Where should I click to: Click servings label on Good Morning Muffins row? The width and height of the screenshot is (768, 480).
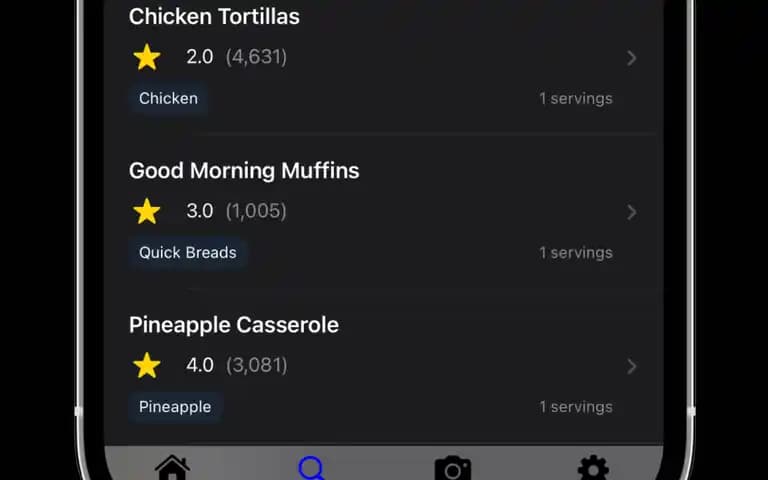(x=576, y=253)
